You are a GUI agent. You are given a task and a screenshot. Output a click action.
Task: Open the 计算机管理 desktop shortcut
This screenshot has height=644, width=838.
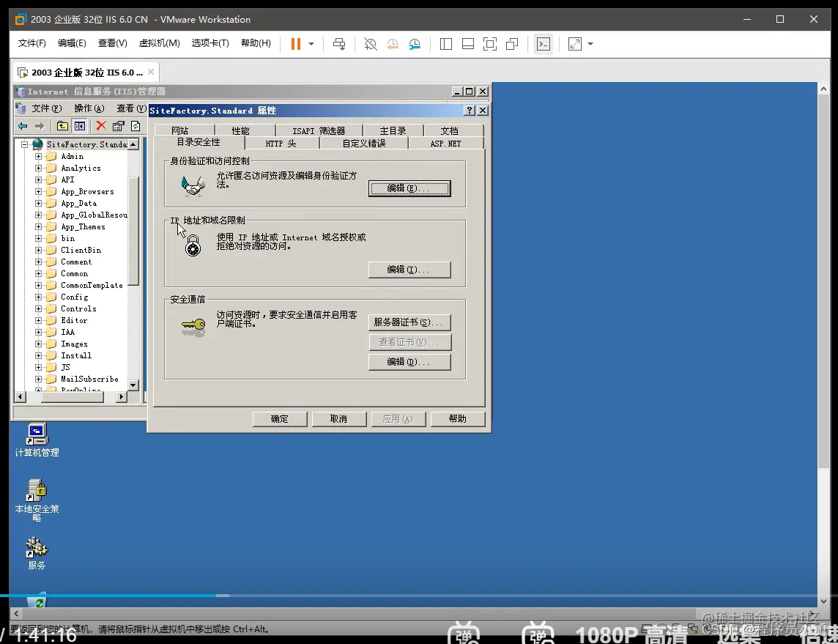click(x=37, y=440)
